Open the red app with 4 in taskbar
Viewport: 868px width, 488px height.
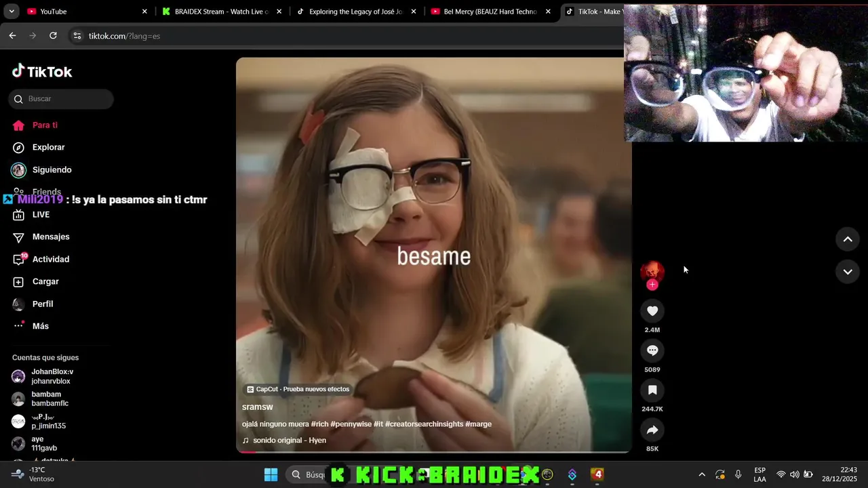coord(597,474)
